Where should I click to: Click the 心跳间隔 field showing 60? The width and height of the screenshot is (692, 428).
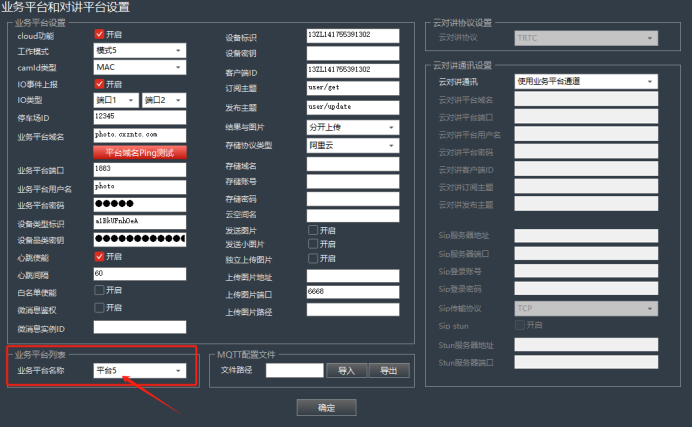coord(140,274)
